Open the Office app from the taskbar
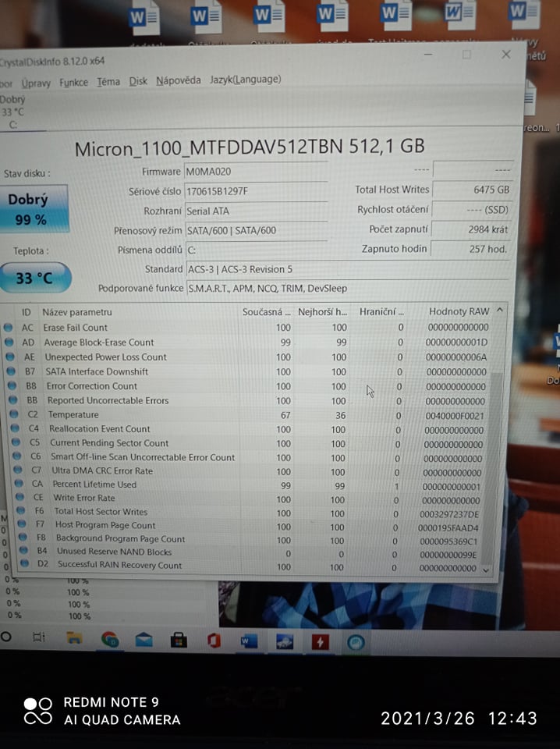This screenshot has width=560, height=749. (x=214, y=641)
